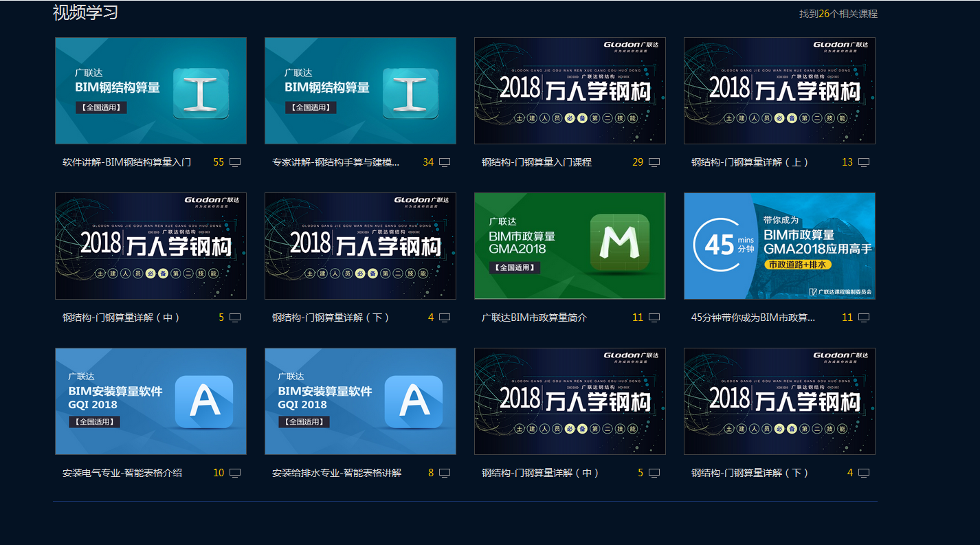Click the monitor icon beside 钢结构-门钢算量入门课程
The height and width of the screenshot is (545, 980).
[654, 162]
